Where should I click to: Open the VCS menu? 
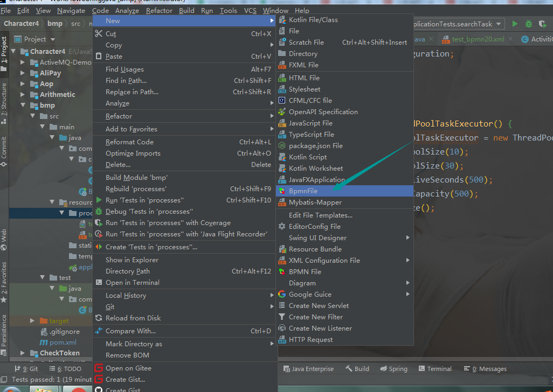(250, 11)
